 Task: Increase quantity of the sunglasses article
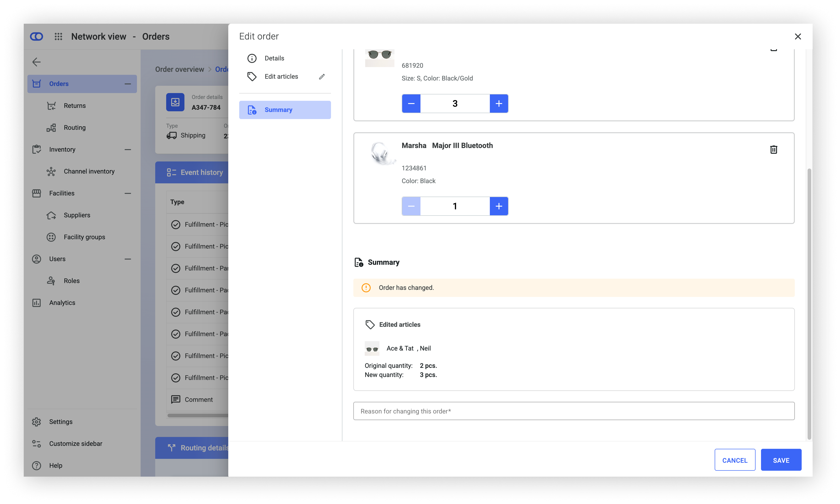[499, 104]
